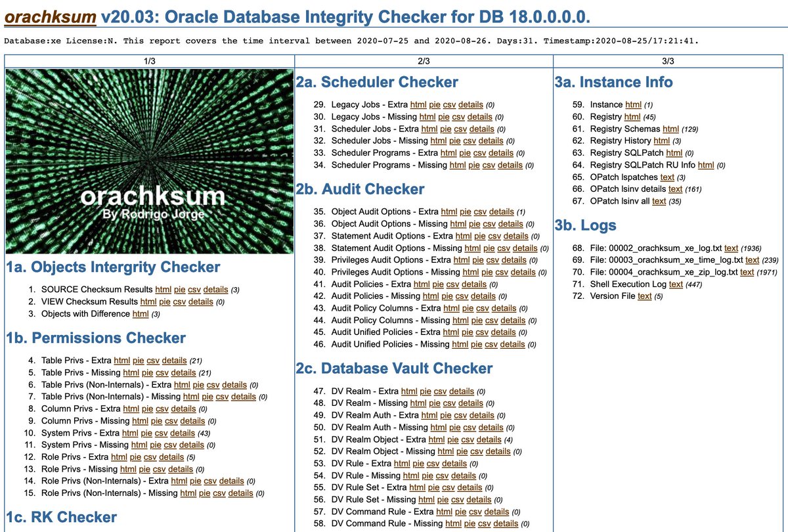Image resolution: width=788 pixels, height=532 pixels.
Task: Open details for Legacy Jobs - Missing
Action: [480, 116]
